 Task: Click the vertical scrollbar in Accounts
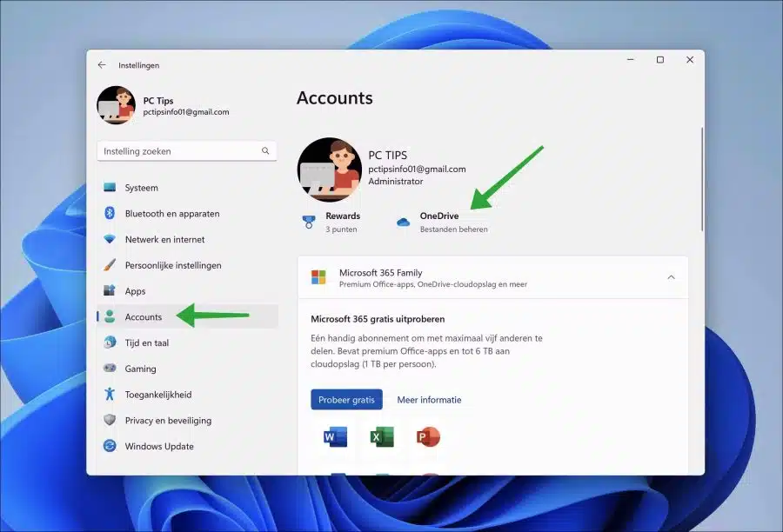click(x=701, y=179)
